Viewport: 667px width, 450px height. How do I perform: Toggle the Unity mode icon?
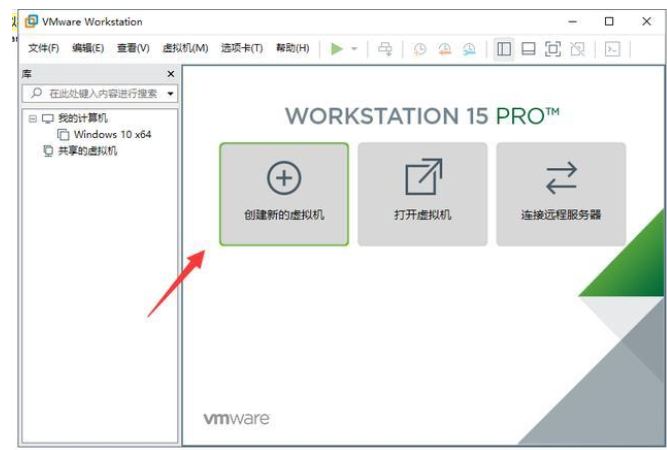point(576,49)
